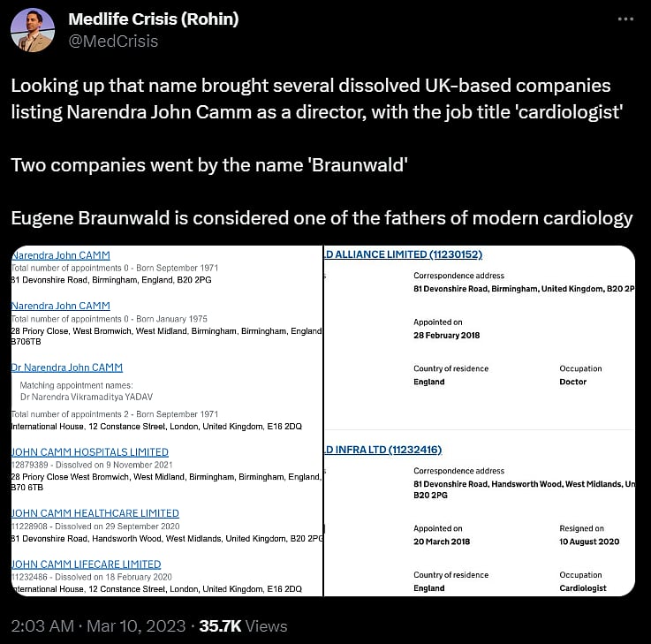
Task: Open the right appointment details screenshot
Action: pyautogui.click(x=480, y=420)
